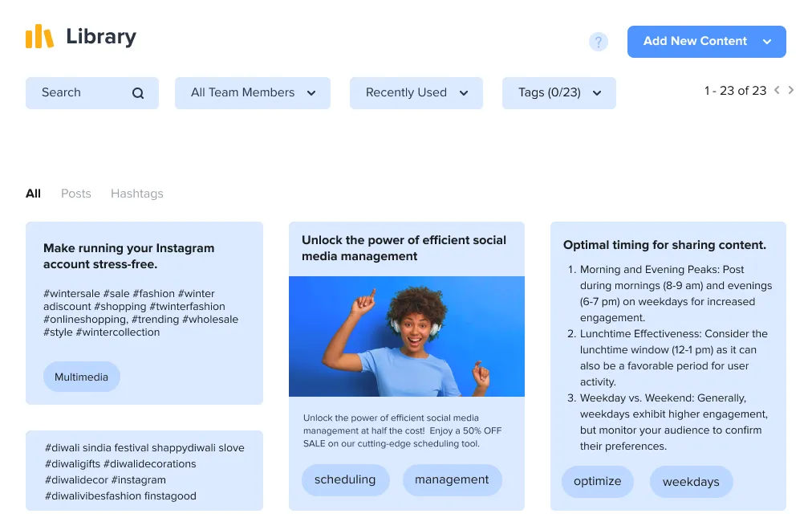This screenshot has height=530, width=812.
Task: Click the scheduling tag
Action: tap(345, 479)
